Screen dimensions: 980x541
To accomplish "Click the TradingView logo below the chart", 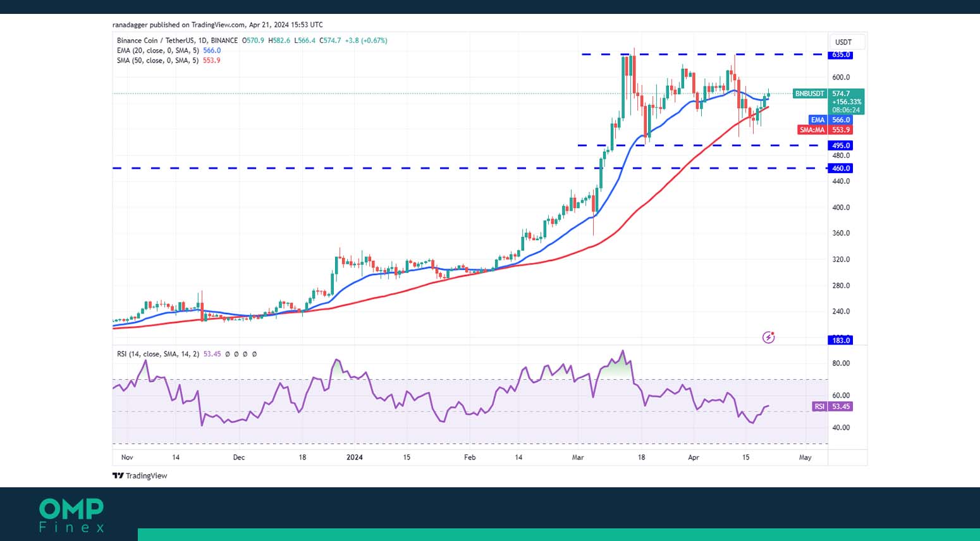I will (x=140, y=476).
